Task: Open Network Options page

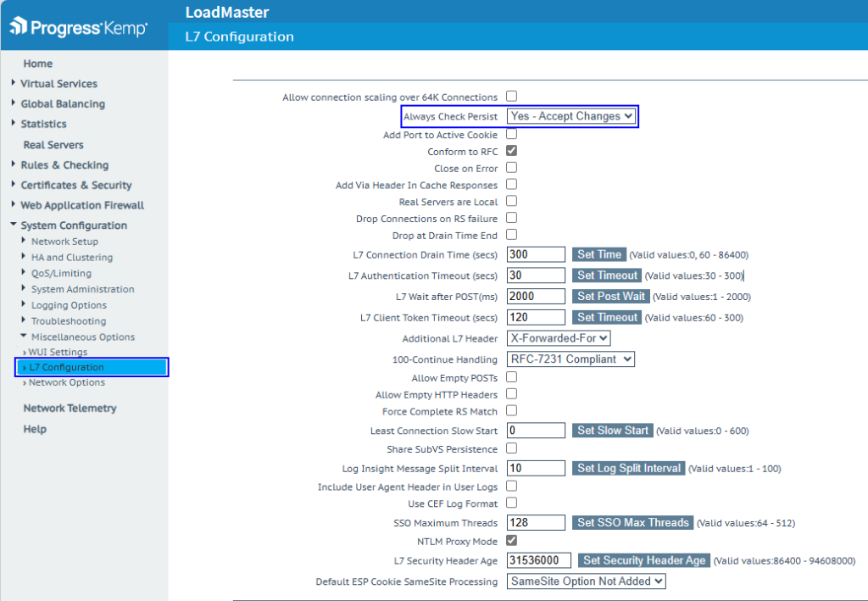Action: click(x=66, y=382)
